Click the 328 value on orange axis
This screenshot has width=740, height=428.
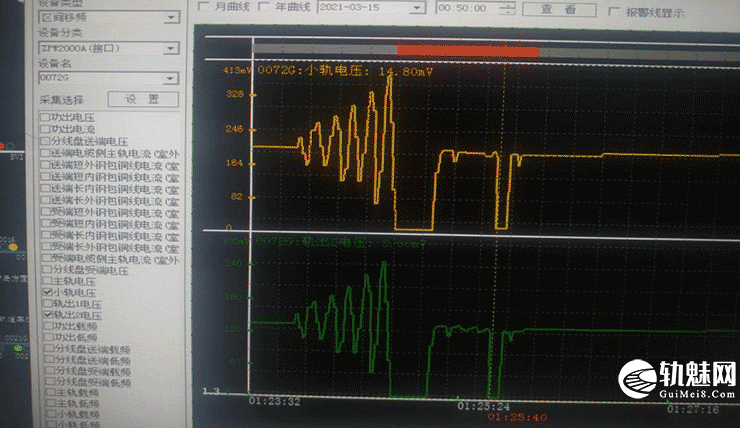click(235, 94)
